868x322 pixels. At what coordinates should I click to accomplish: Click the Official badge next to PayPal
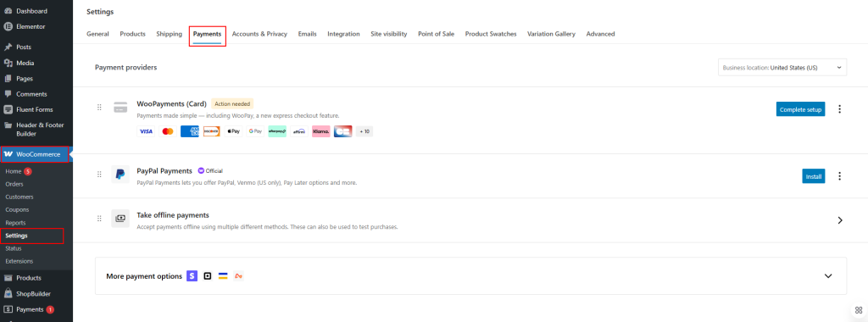[210, 170]
